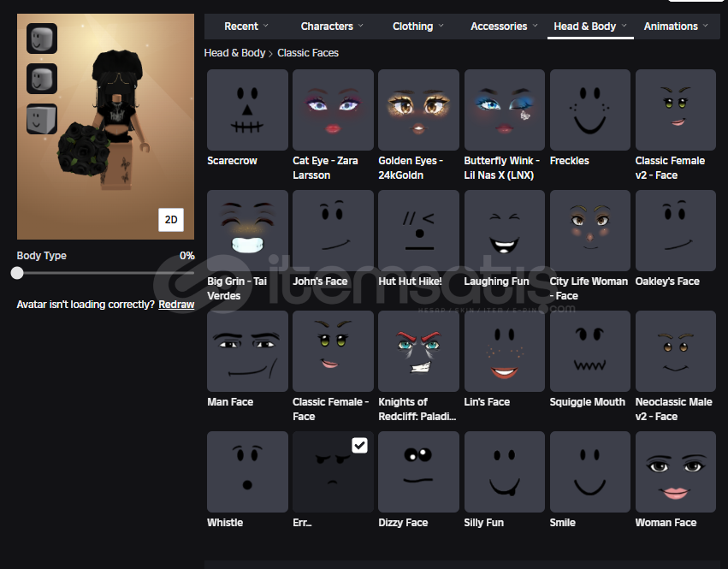Click the Err... item label
This screenshot has width=728, height=569.
pyautogui.click(x=302, y=523)
